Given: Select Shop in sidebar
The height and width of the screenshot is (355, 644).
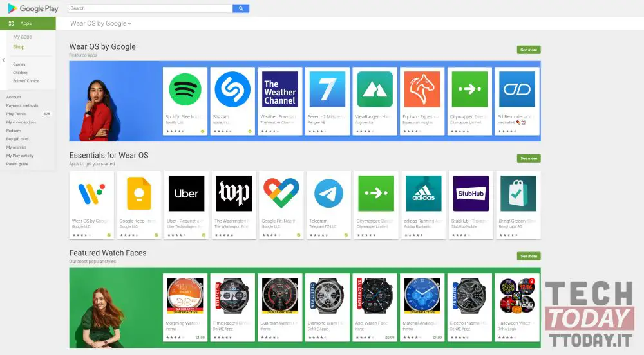Looking at the screenshot, I should pos(19,47).
